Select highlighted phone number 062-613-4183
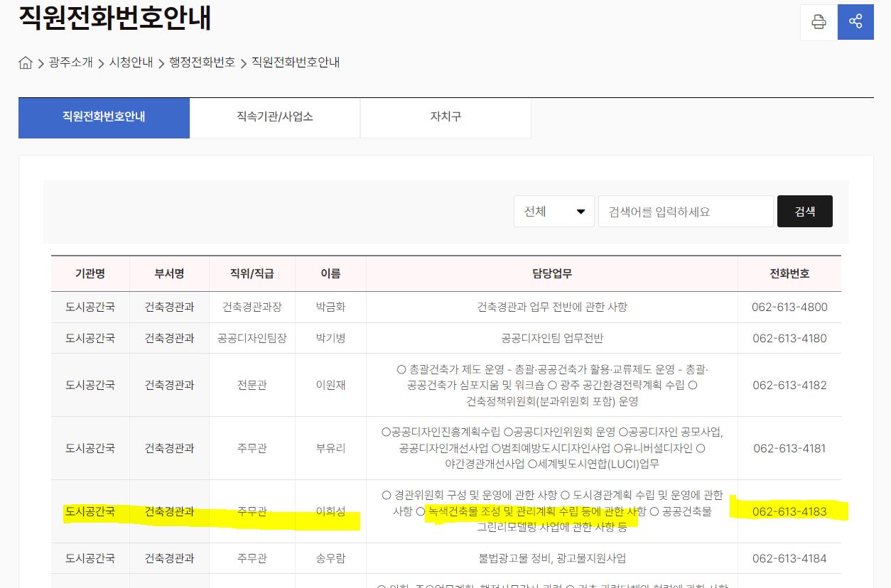891x588 pixels. 789,512
